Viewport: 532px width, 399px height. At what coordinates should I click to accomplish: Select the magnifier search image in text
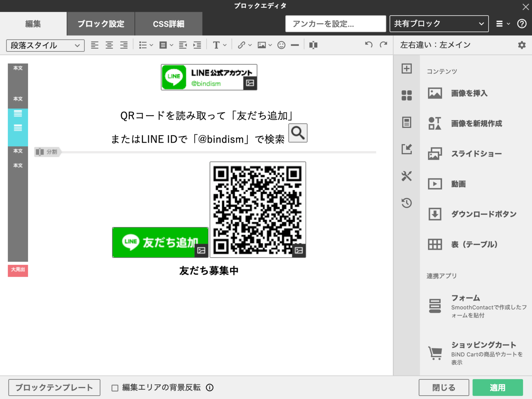(298, 133)
